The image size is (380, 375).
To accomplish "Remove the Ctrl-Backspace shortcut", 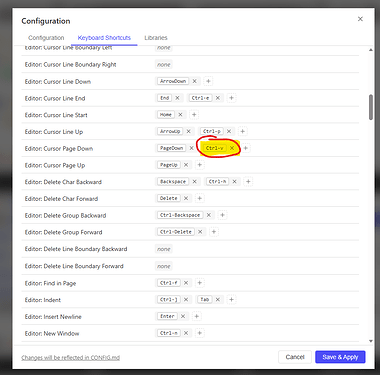I will [209, 215].
